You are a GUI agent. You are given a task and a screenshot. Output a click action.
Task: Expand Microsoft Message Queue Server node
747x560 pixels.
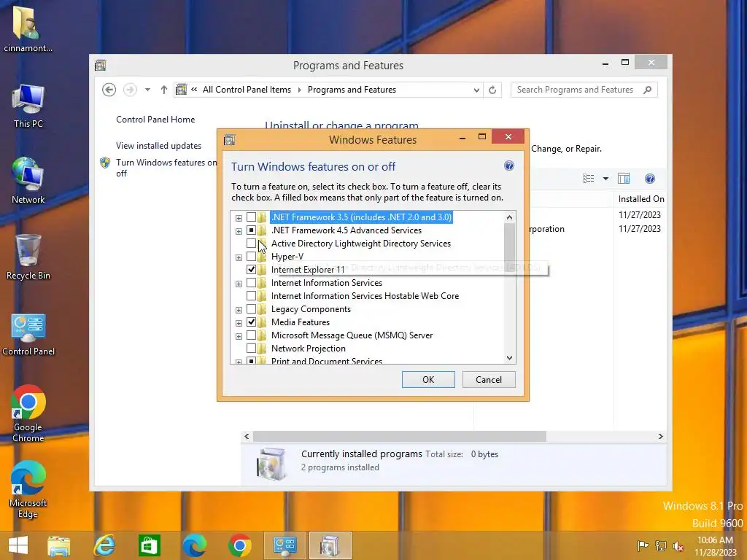tap(239, 336)
